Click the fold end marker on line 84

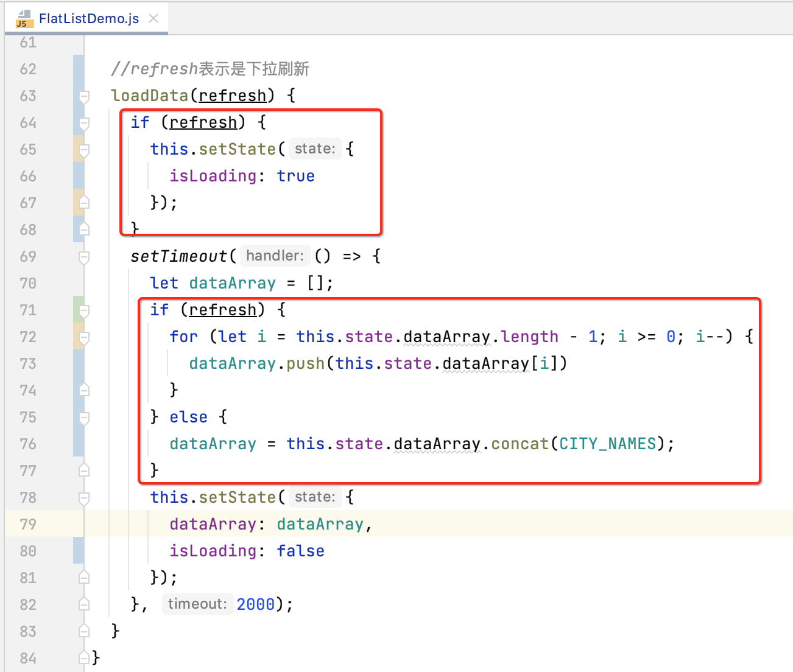pyautogui.click(x=84, y=658)
